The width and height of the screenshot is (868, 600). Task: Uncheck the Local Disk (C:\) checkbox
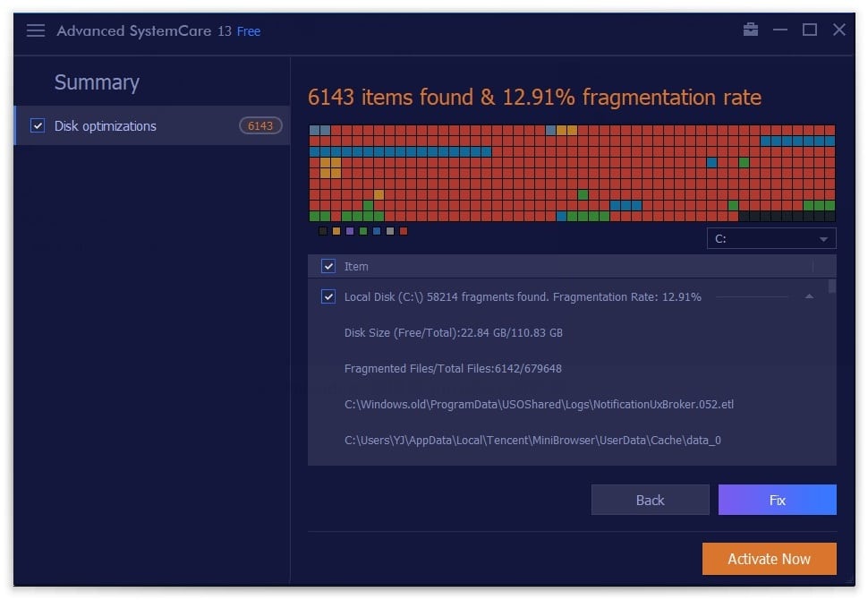[328, 296]
